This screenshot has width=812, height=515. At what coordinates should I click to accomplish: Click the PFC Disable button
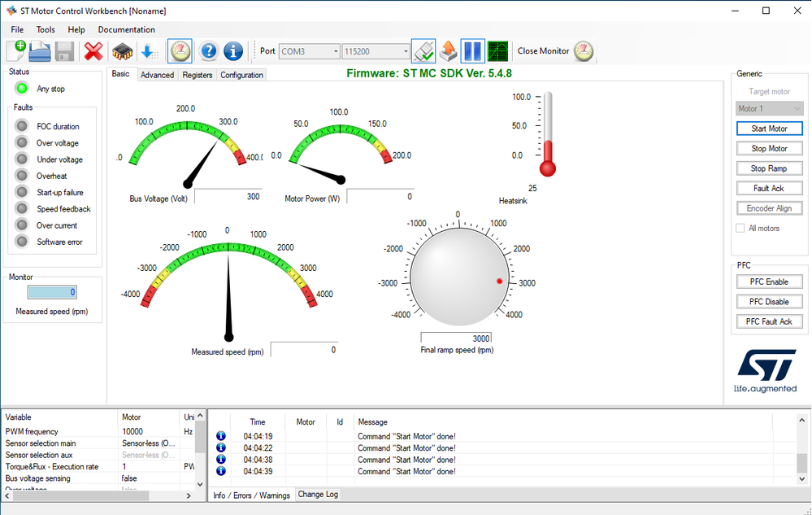click(x=770, y=302)
